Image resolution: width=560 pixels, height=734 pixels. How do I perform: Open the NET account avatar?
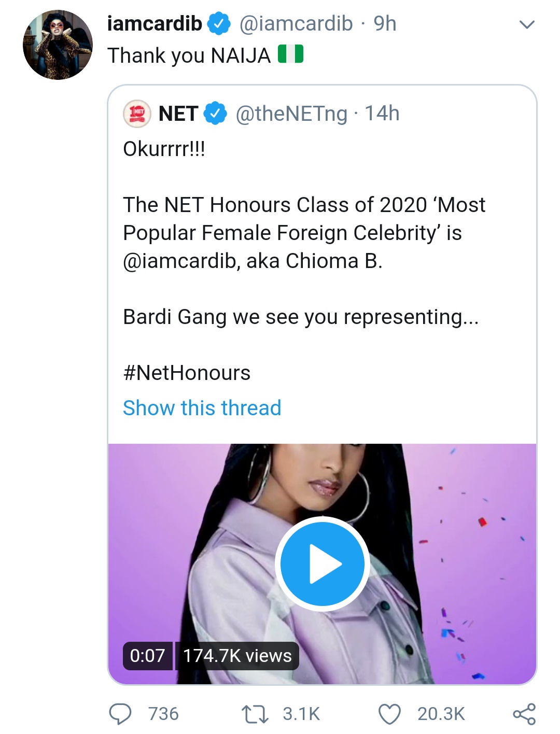click(x=137, y=114)
